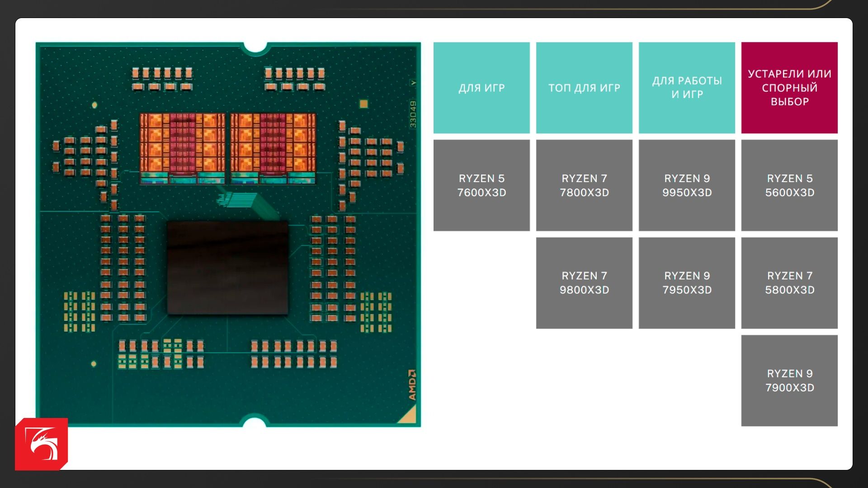Click the Ryzen 9 7900X3D tile
Viewport: 868px width, 488px height.
pos(789,380)
